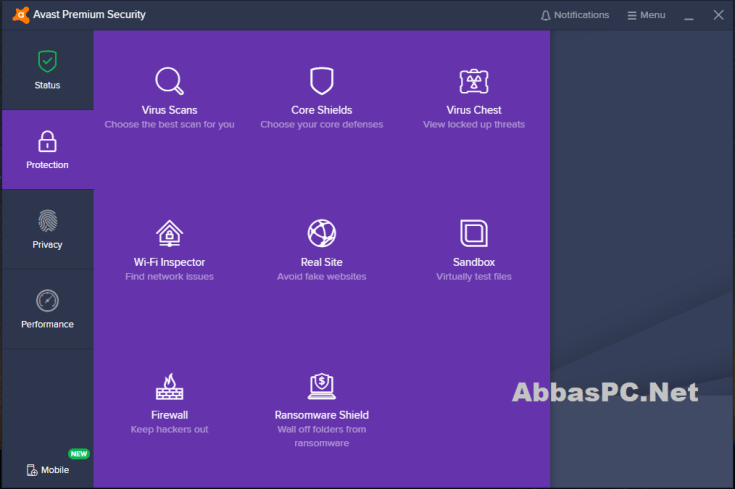Select the Performance gauge icon

47,301
